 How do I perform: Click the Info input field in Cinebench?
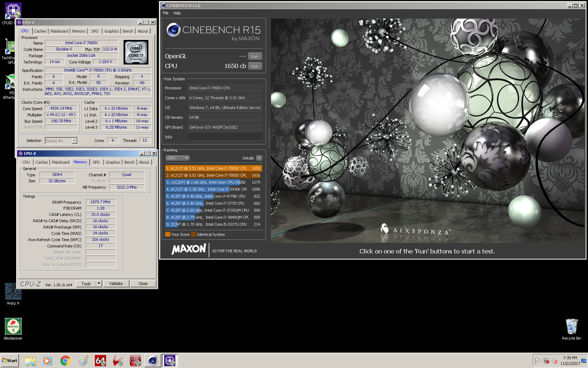coord(225,137)
